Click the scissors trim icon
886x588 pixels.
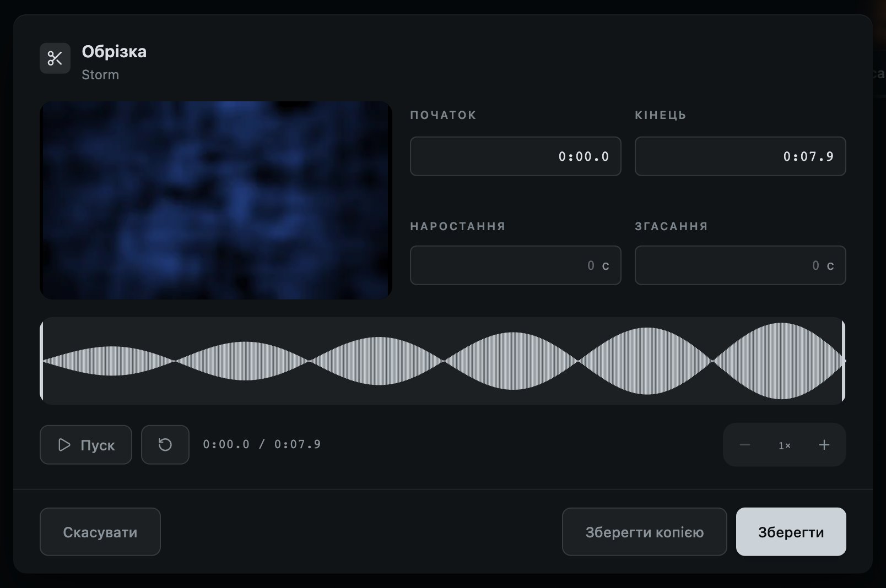pyautogui.click(x=55, y=58)
